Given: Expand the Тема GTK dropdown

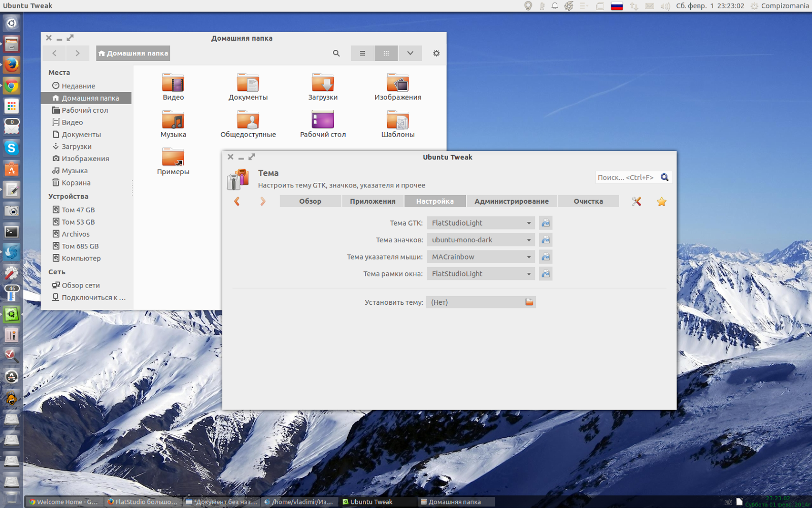Looking at the screenshot, I should click(481, 223).
